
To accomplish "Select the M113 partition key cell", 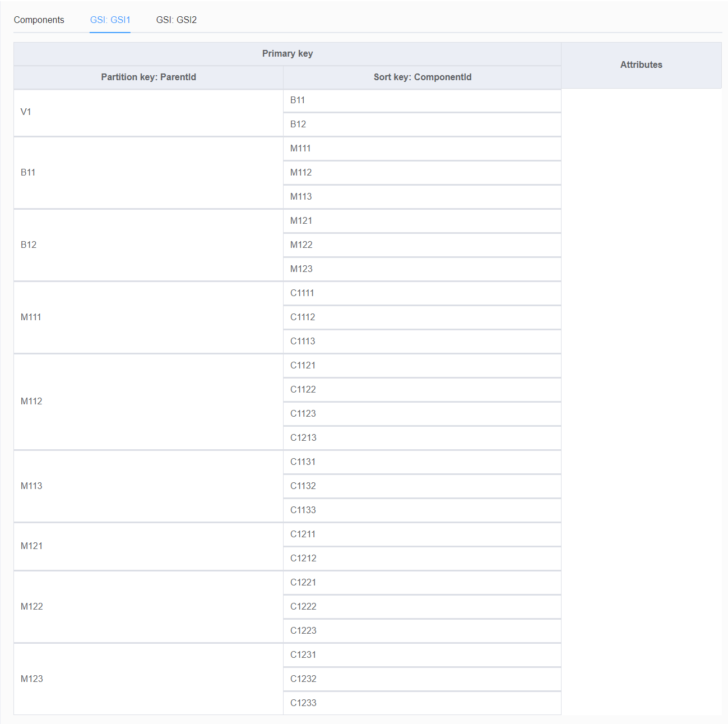I will point(31,486).
